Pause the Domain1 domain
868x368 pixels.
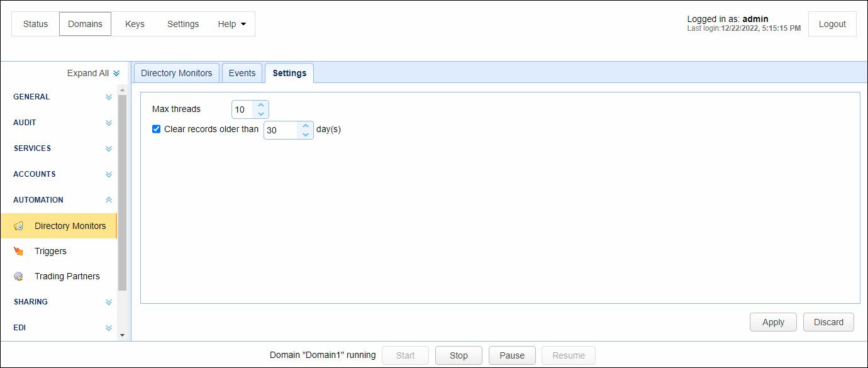512,355
